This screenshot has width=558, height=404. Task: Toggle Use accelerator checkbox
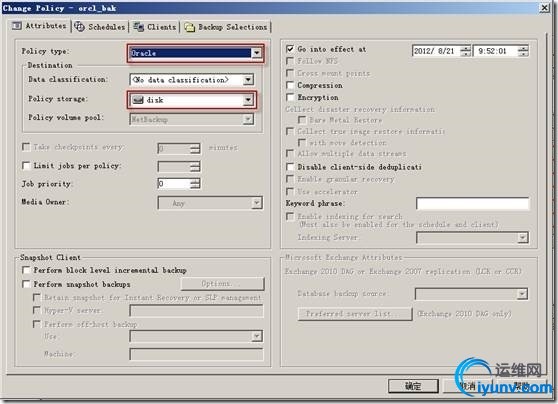[290, 191]
